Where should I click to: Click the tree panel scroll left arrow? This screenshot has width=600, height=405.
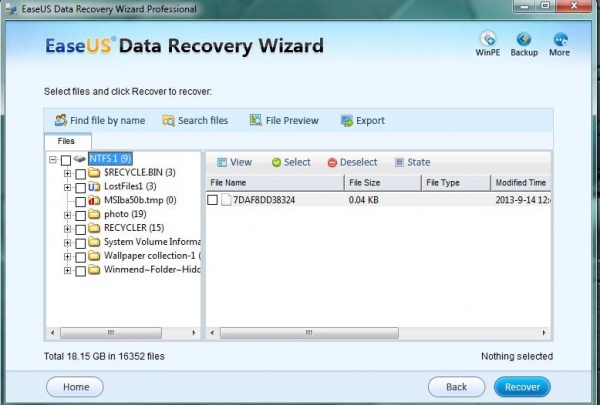click(x=52, y=333)
